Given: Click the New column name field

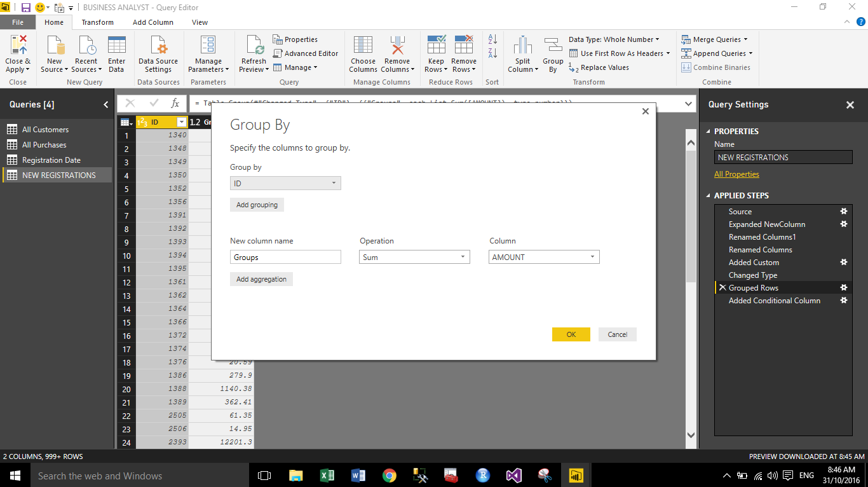Looking at the screenshot, I should [x=285, y=257].
